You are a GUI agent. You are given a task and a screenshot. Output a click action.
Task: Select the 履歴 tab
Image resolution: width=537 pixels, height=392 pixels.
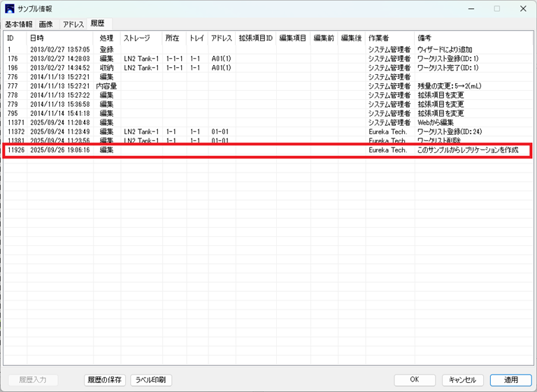(98, 24)
